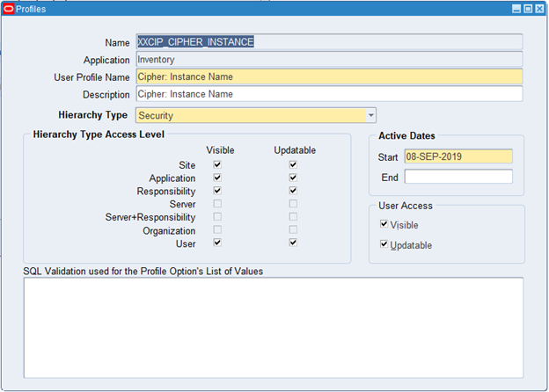Viewport: 549px width, 392px height.
Task: Disable Responsibility Updatable checkbox
Action: (293, 191)
